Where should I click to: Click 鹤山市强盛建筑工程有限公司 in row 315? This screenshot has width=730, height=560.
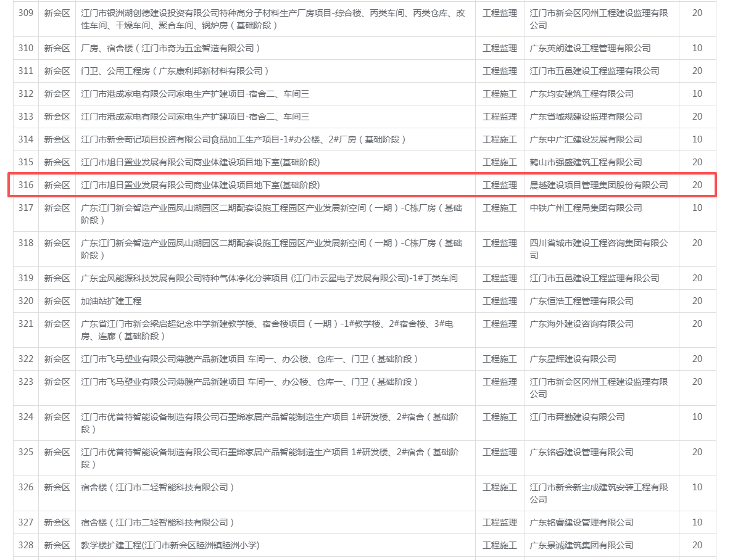coord(586,162)
